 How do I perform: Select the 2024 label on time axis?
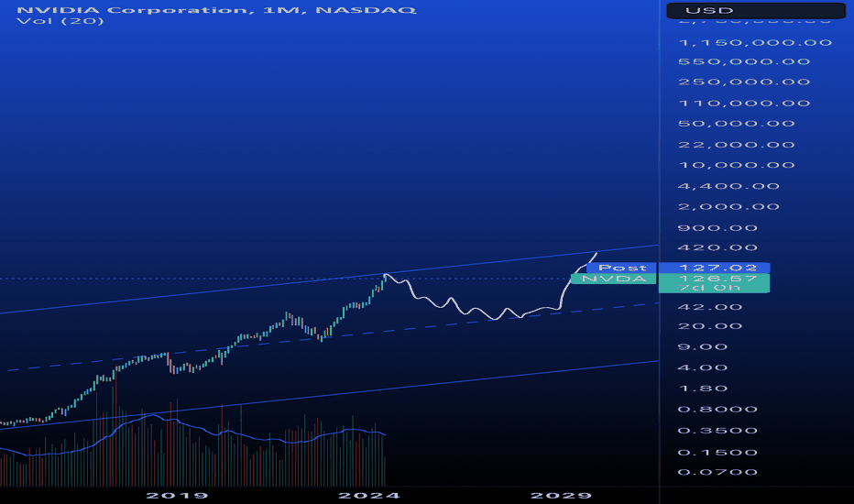click(369, 495)
